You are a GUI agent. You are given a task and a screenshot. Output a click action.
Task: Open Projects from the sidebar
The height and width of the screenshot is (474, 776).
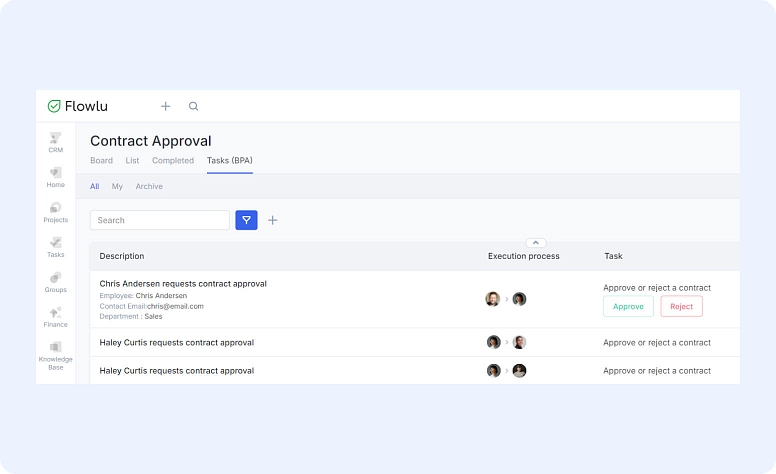point(55,212)
